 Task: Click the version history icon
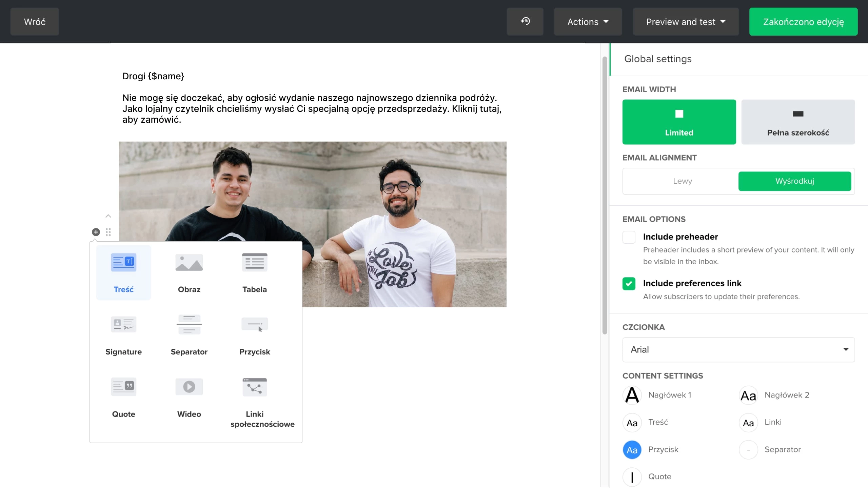pos(525,22)
